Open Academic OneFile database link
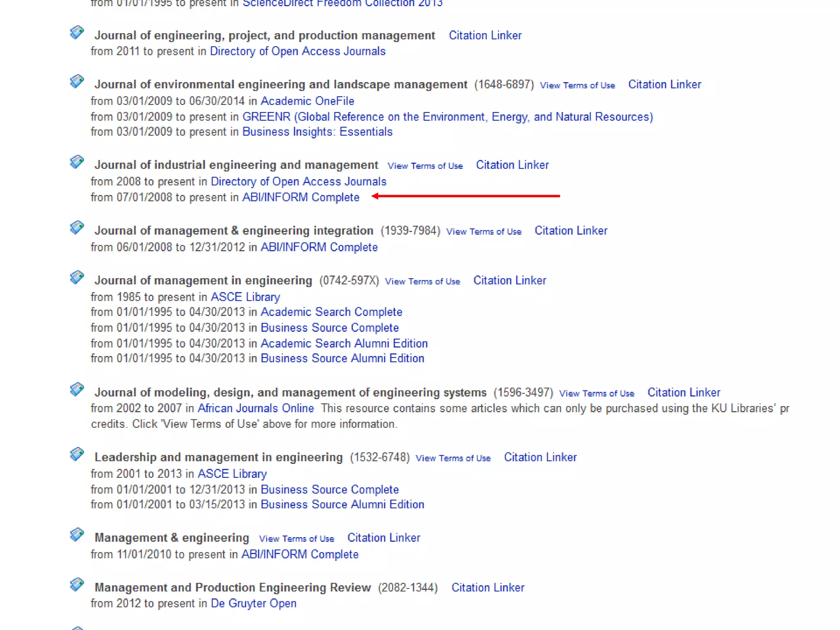 pos(307,101)
